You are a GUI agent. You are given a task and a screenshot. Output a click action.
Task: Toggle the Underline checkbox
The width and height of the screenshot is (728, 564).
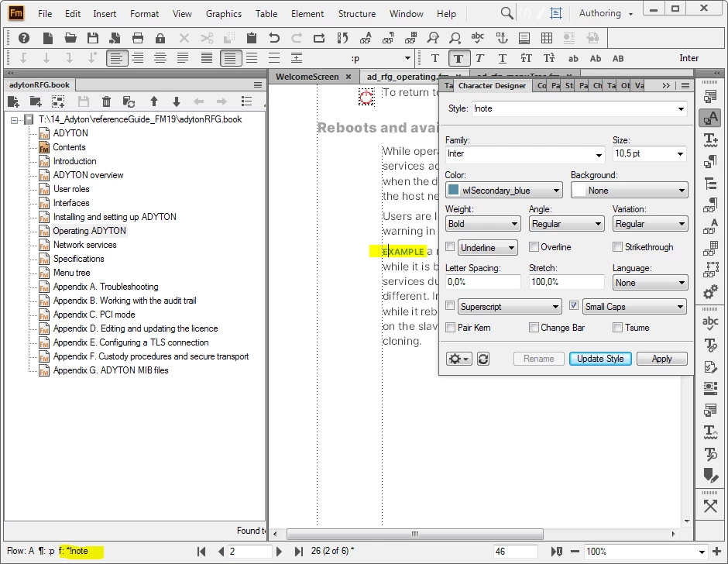coord(450,246)
